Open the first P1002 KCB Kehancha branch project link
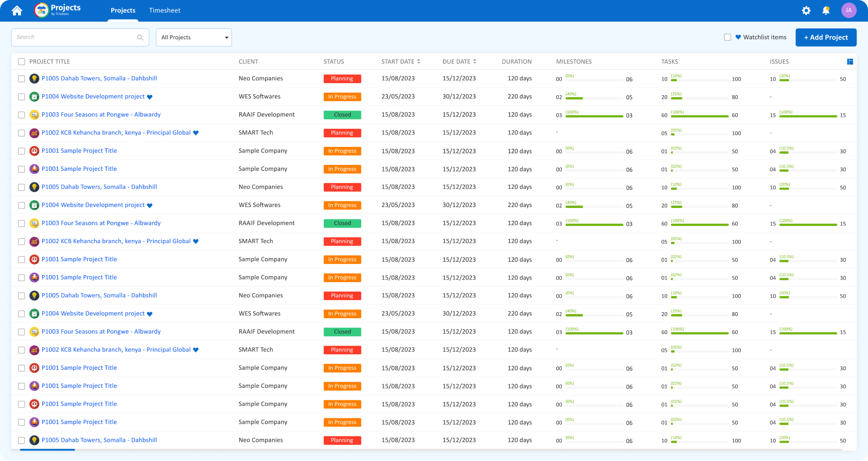 pos(116,133)
